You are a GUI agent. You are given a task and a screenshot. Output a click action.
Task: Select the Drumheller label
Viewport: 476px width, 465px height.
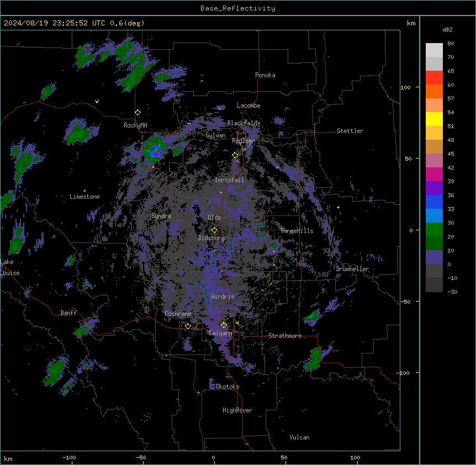pyautogui.click(x=352, y=269)
